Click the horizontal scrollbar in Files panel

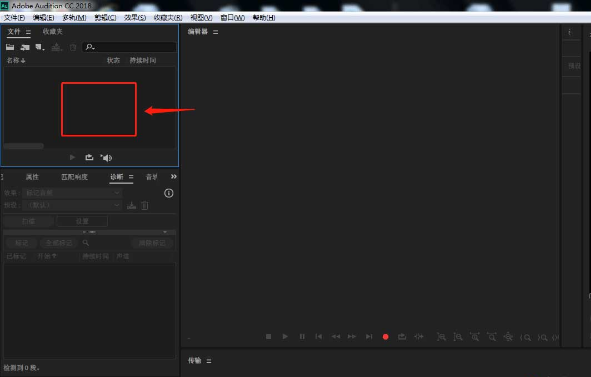tap(24, 146)
